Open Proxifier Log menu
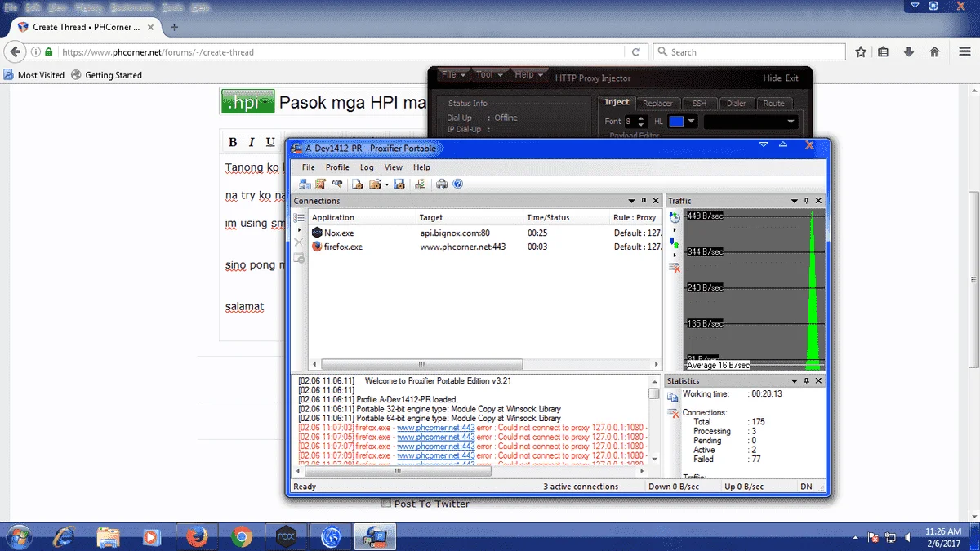Viewport: 980px width, 551px height. (x=367, y=167)
